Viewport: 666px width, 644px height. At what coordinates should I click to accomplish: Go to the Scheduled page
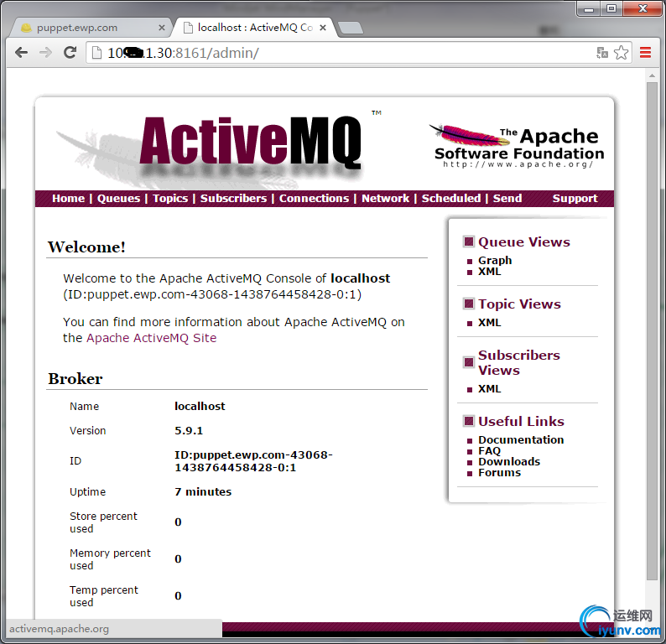[x=451, y=198]
